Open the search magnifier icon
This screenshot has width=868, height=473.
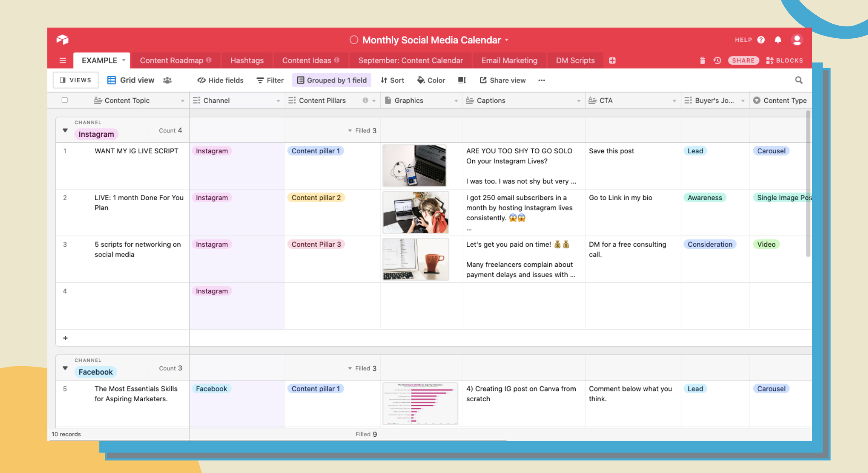click(x=799, y=80)
